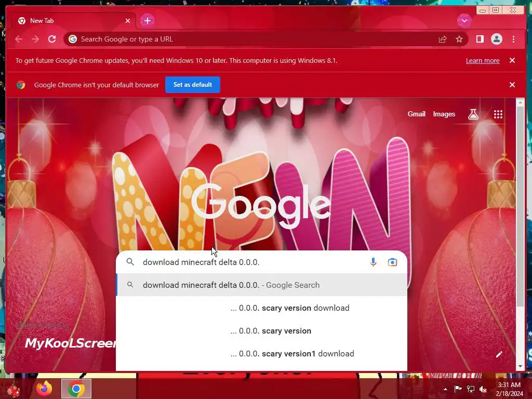Open a new tab with the plus button
This screenshot has height=399, width=532.
[x=147, y=21]
